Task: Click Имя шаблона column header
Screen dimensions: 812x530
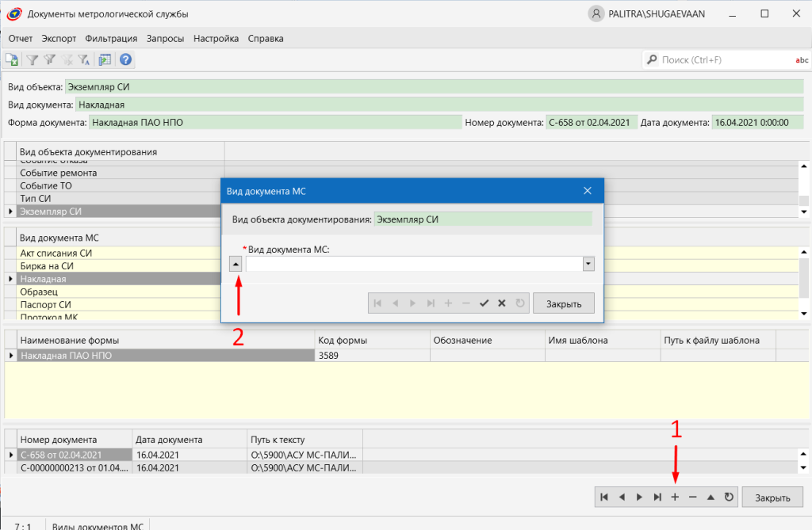Action: [x=603, y=340]
